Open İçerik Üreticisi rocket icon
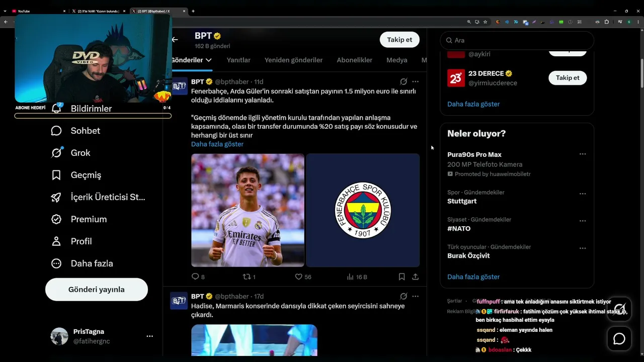This screenshot has width=644, height=362. (56, 197)
